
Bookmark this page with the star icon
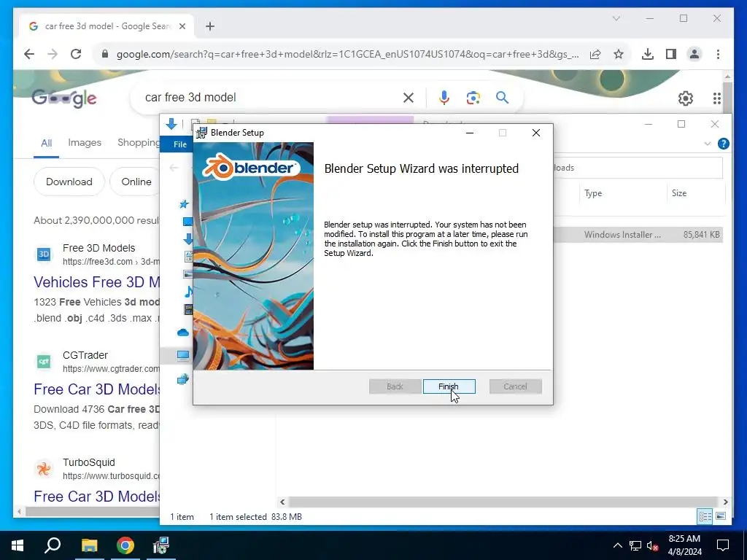pyautogui.click(x=619, y=54)
